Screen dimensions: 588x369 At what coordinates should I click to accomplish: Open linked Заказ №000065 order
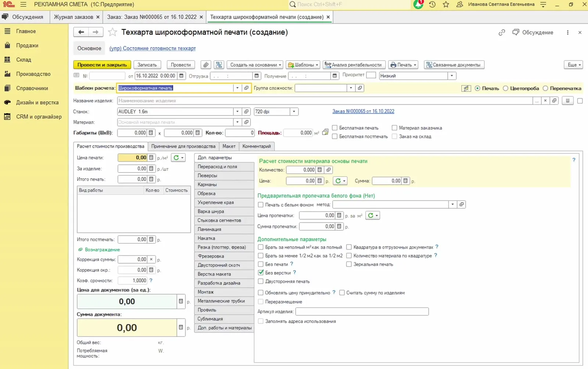[x=363, y=111]
